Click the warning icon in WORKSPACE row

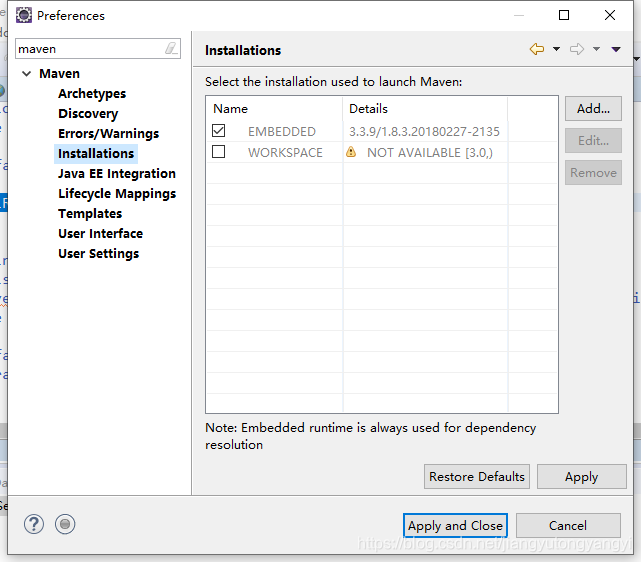(351, 152)
